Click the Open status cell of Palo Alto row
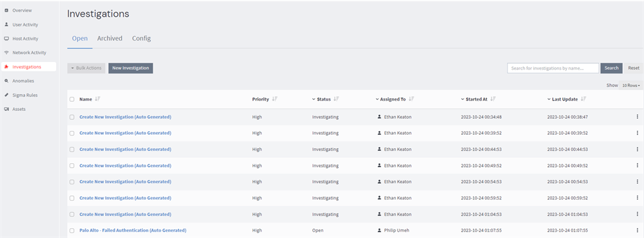644x238 pixels. pyautogui.click(x=317, y=230)
